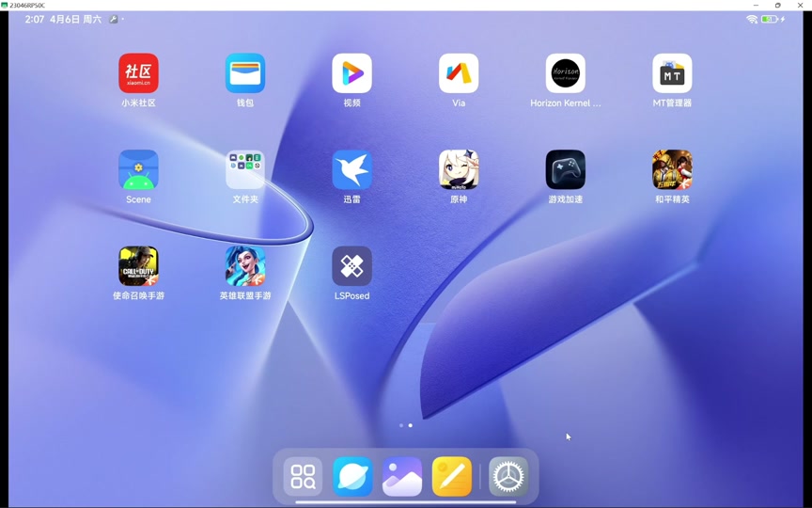The image size is (812, 508).
Task: Restore down the mirror window
Action: [x=778, y=6]
